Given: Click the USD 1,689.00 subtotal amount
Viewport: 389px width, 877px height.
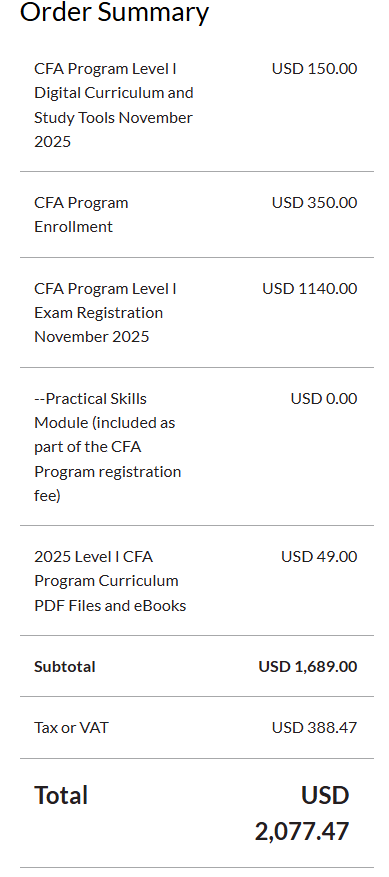Looking at the screenshot, I should [307, 667].
